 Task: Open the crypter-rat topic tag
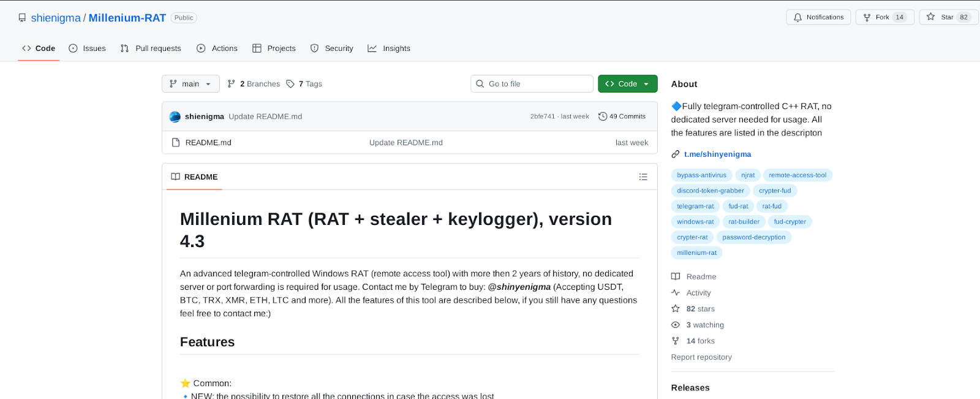(692, 237)
